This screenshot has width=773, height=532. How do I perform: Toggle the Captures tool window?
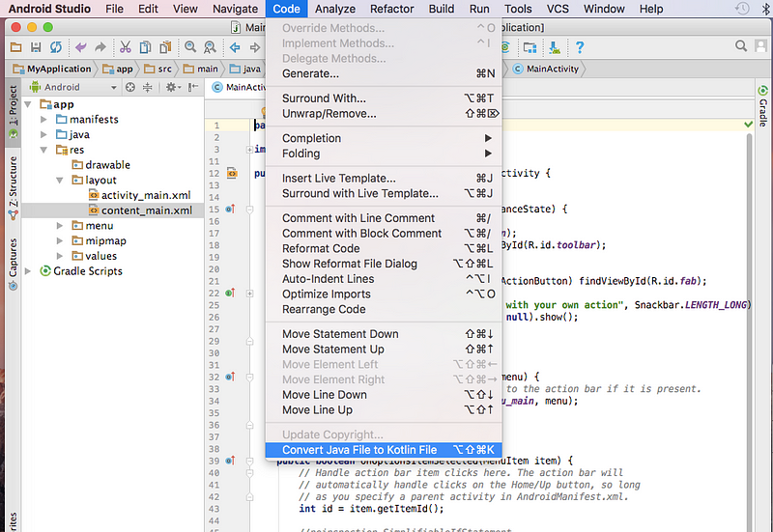(x=14, y=264)
